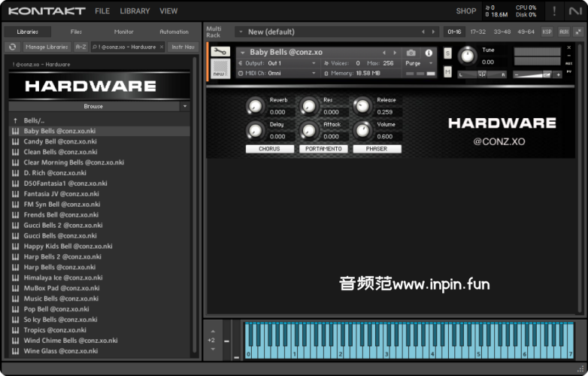Enable the PHASER effect
Viewport: 588px width, 376px height.
click(x=376, y=149)
